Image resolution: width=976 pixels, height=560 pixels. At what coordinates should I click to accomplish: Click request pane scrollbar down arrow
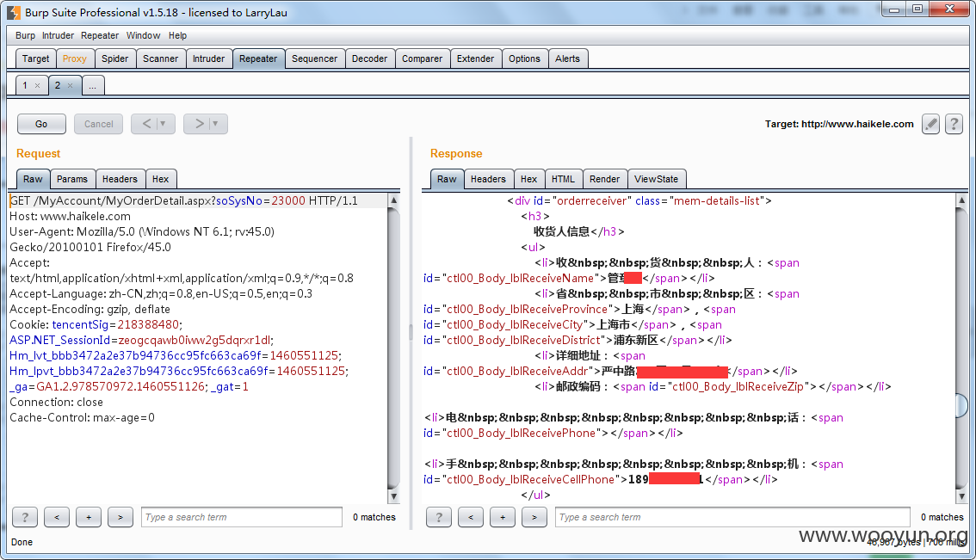393,496
